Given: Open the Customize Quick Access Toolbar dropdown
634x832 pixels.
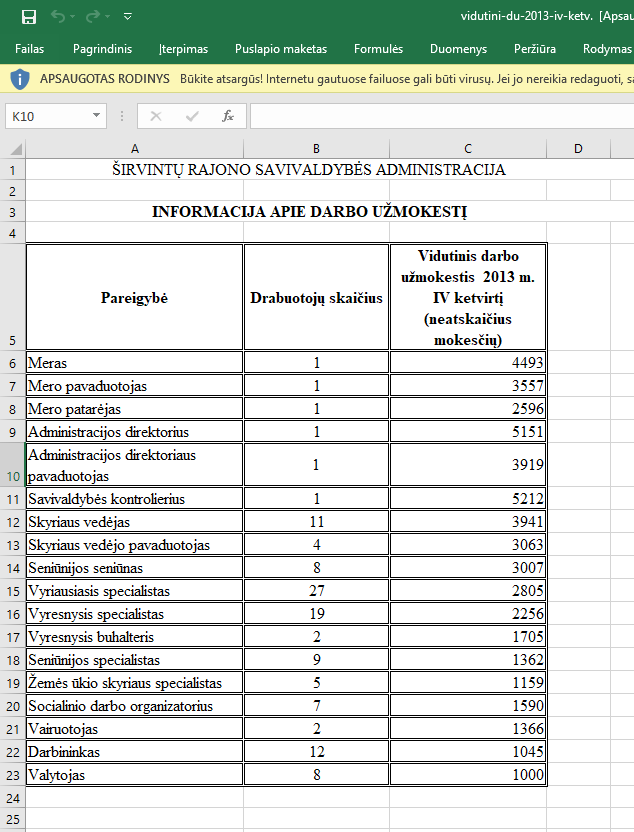Looking at the screenshot, I should click(127, 17).
